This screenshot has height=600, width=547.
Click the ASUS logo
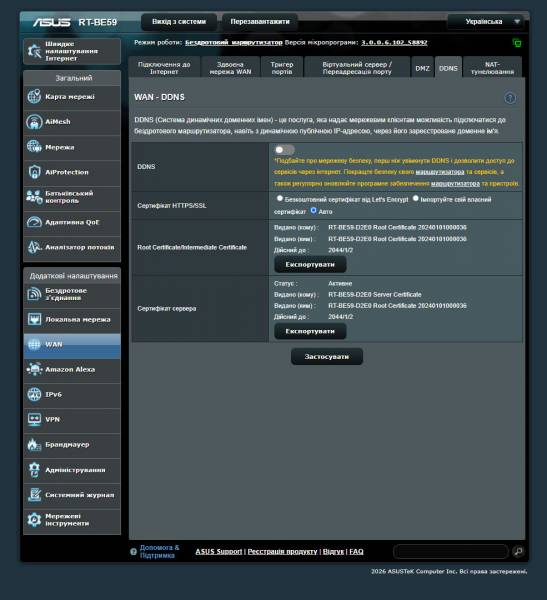point(51,22)
